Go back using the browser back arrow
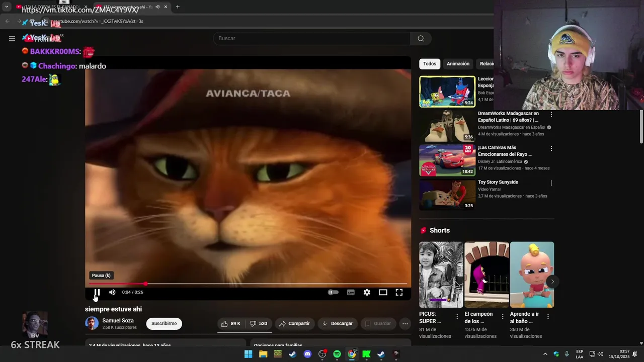The image size is (644, 362). (7, 21)
